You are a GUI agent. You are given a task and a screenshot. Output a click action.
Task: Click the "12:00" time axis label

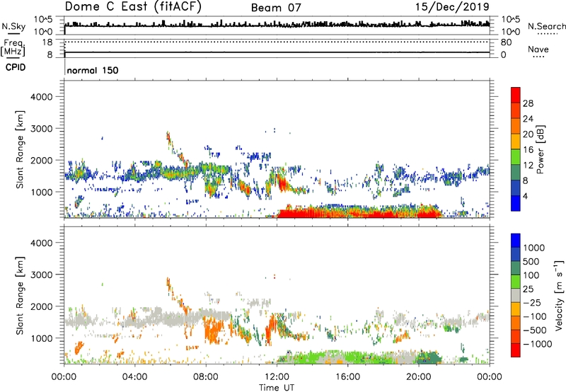pyautogui.click(x=277, y=377)
